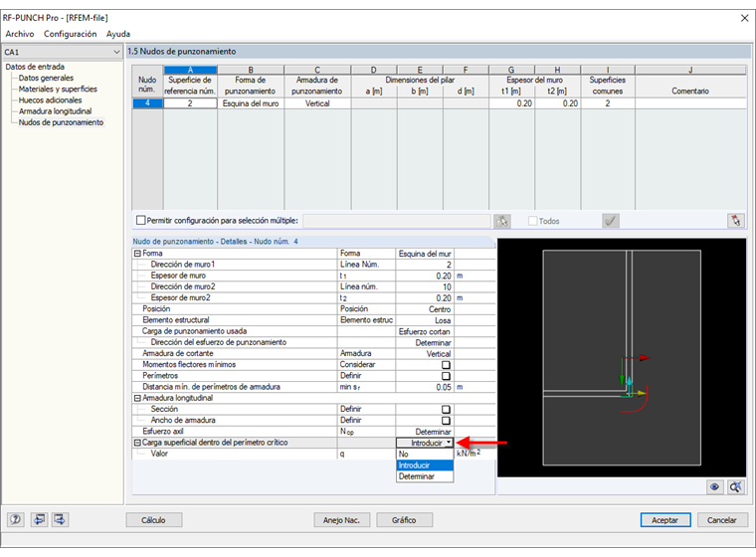Click Carga de punzonamiento usada value

pyautogui.click(x=425, y=331)
